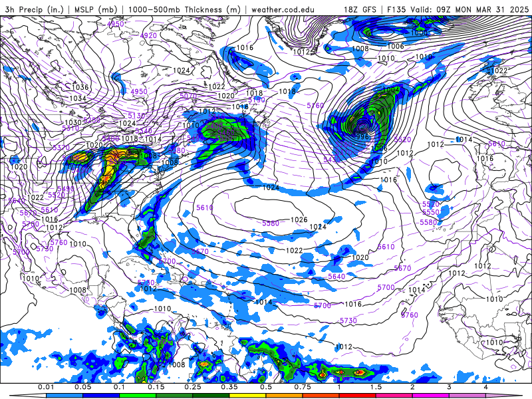Click the 1034 isobar label
Viewport: 532px width, 399px height.
[x=78, y=98]
